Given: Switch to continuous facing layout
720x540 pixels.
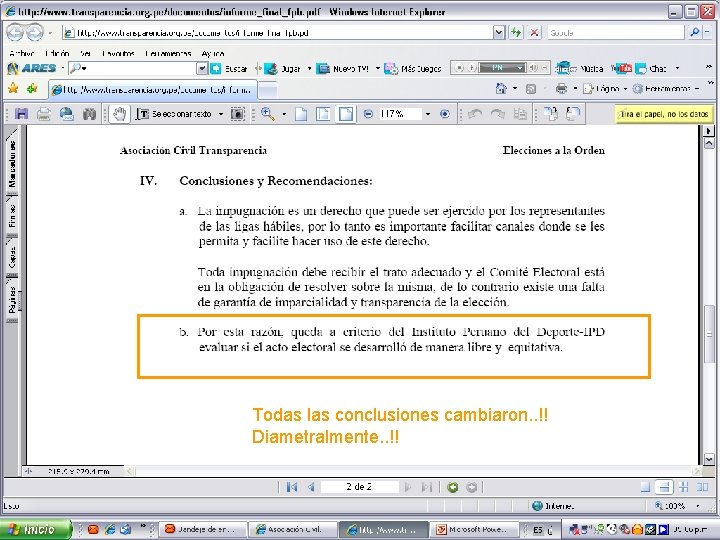Looking at the screenshot, I should pyautogui.click(x=684, y=487).
